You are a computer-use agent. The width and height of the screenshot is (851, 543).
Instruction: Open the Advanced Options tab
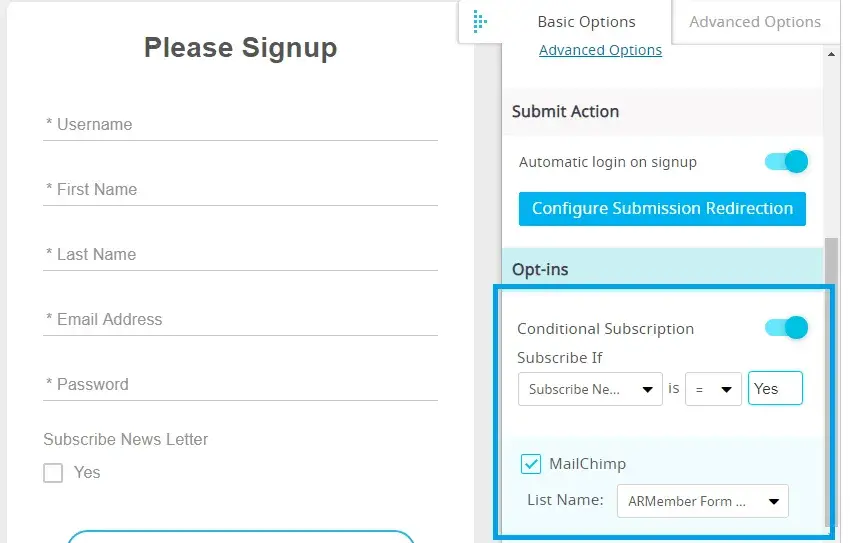click(754, 21)
